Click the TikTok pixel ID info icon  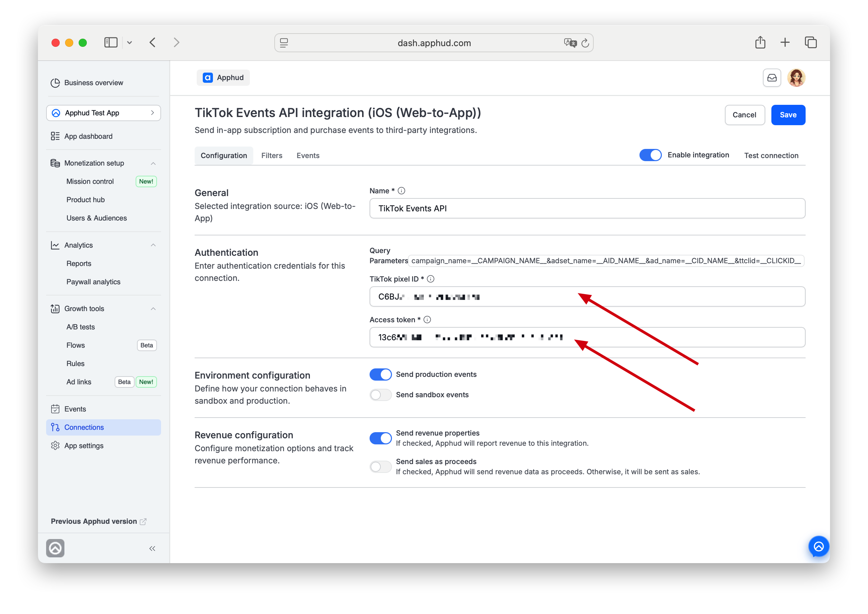431,279
